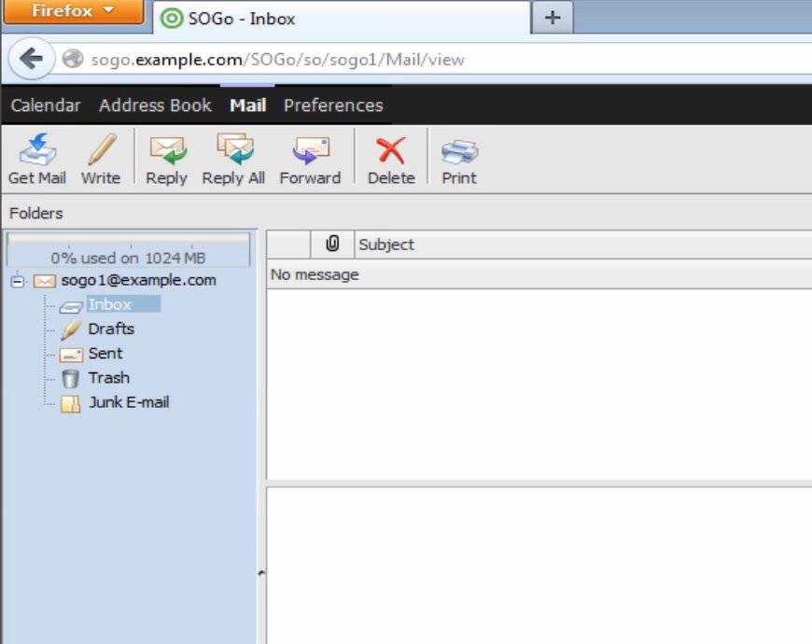Select the Mail module tab

(x=248, y=105)
